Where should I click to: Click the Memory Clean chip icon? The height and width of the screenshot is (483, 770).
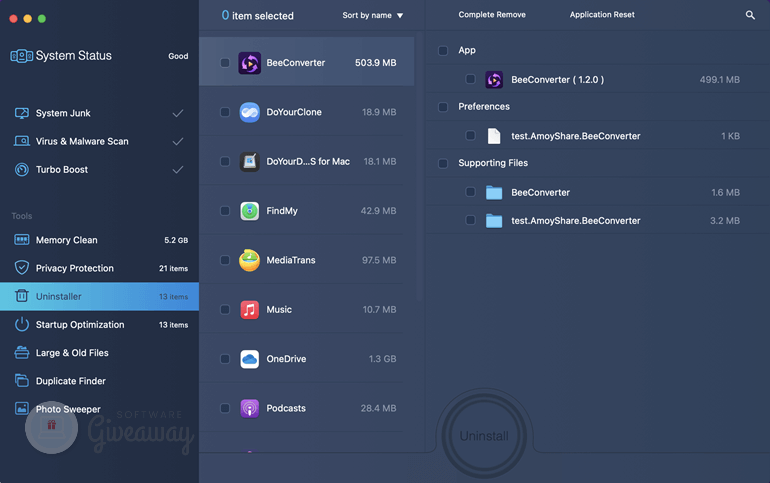22,240
